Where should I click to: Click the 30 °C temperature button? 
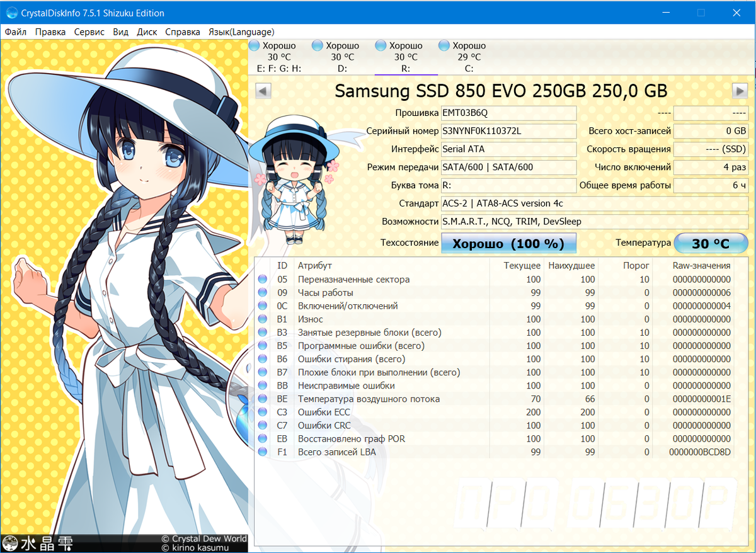[711, 244]
